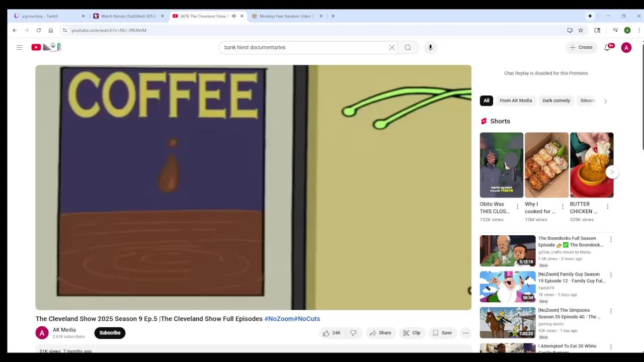Open The Boondocks Full Season title link
The width and height of the screenshot is (644, 362).
571,241
